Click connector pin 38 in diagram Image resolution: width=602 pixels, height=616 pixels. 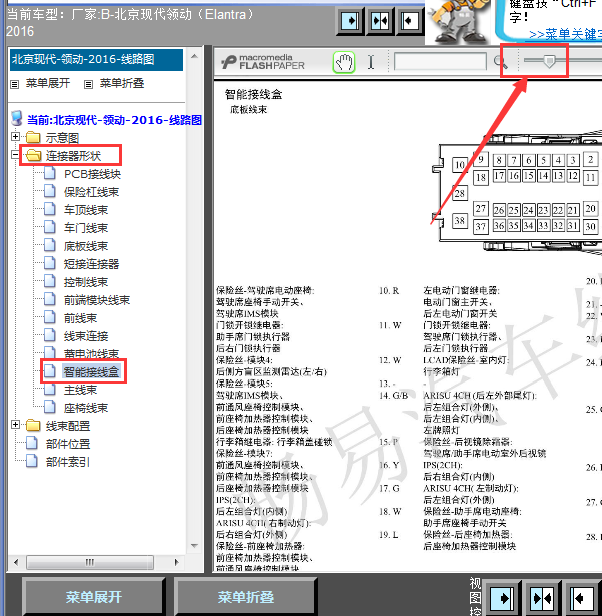459,220
